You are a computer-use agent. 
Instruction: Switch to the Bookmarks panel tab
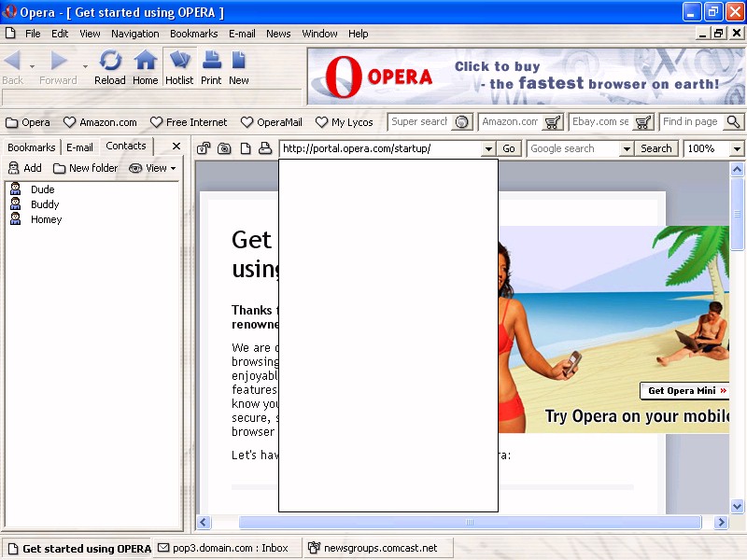(32, 147)
